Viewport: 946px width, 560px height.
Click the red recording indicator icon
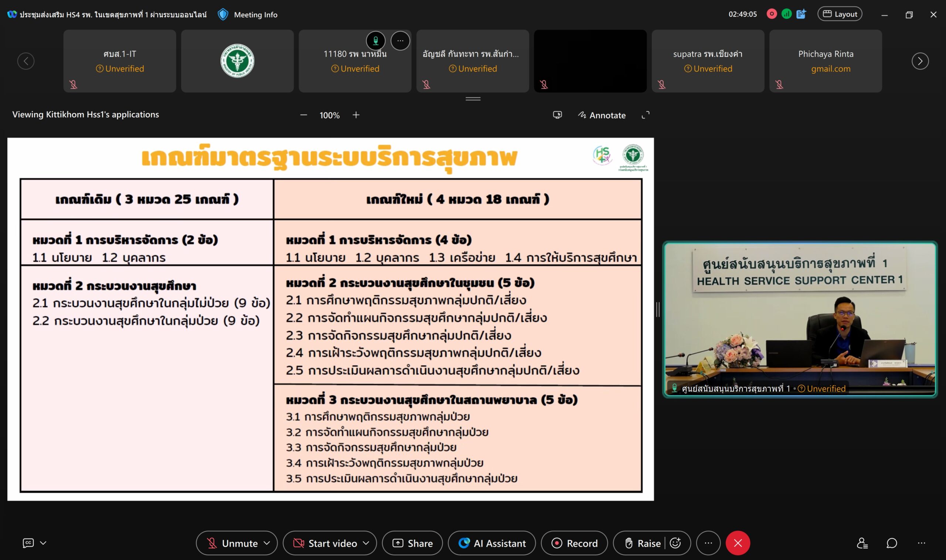772,14
